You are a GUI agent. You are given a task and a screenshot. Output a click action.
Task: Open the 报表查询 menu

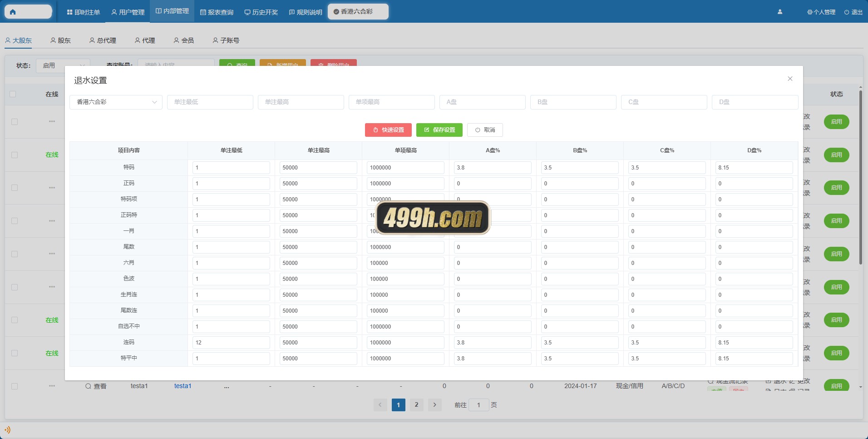click(x=217, y=12)
